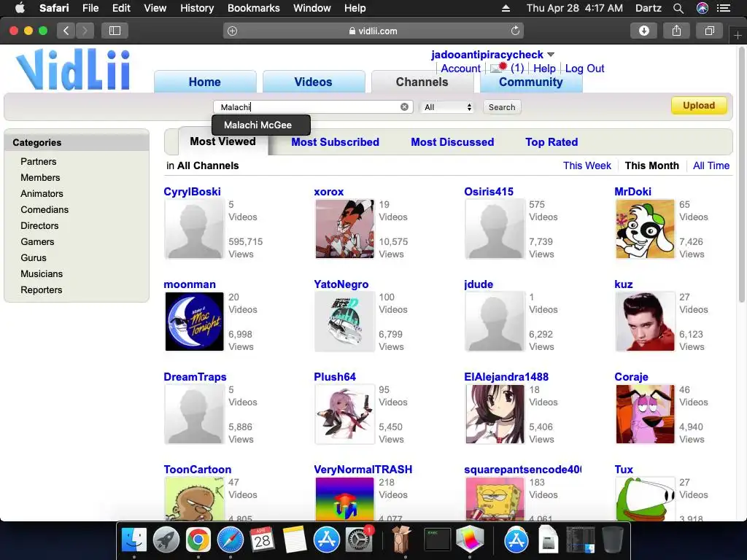Viewport: 747px width, 560px height.
Task: Open System Preferences in the Dock
Action: coord(358,540)
